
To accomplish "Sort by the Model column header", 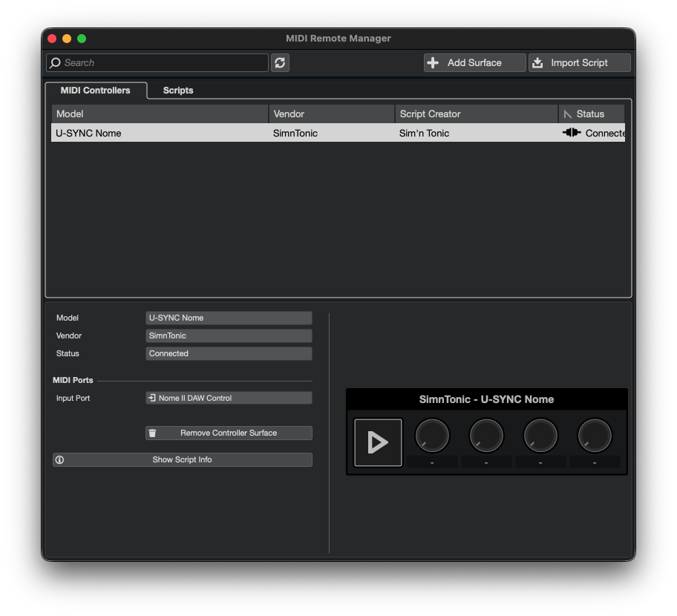I will 160,114.
